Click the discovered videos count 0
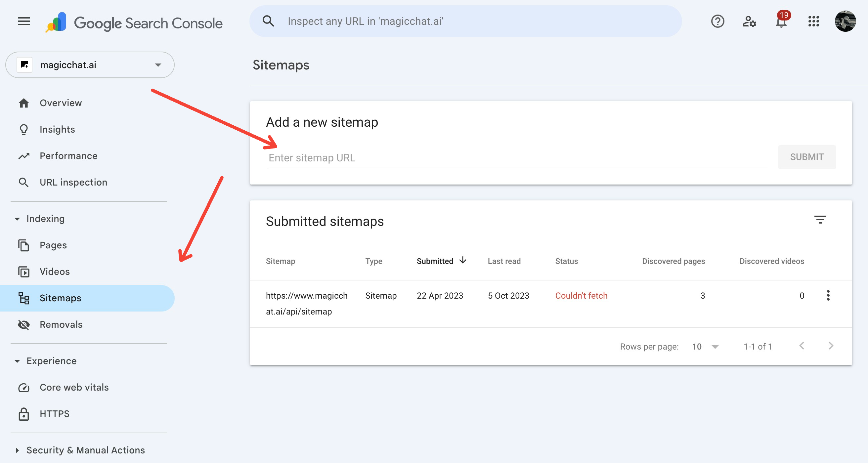Viewport: 868px width, 463px height. click(802, 296)
